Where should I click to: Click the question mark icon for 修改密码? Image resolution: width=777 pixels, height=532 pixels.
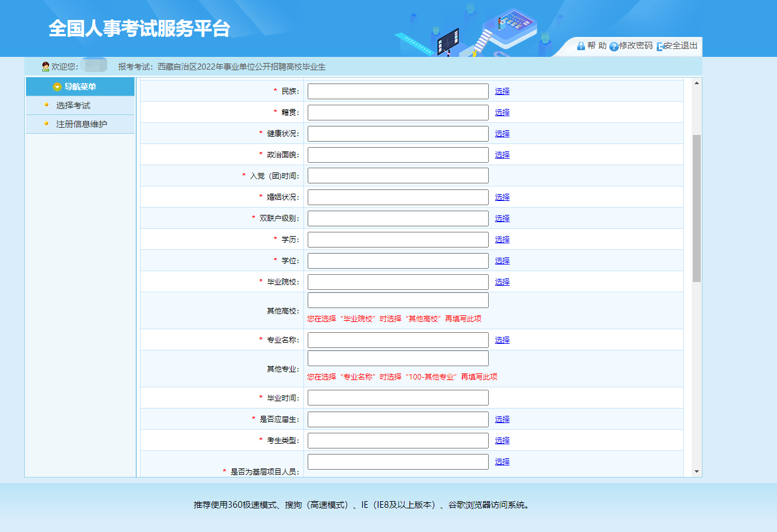tap(613, 46)
